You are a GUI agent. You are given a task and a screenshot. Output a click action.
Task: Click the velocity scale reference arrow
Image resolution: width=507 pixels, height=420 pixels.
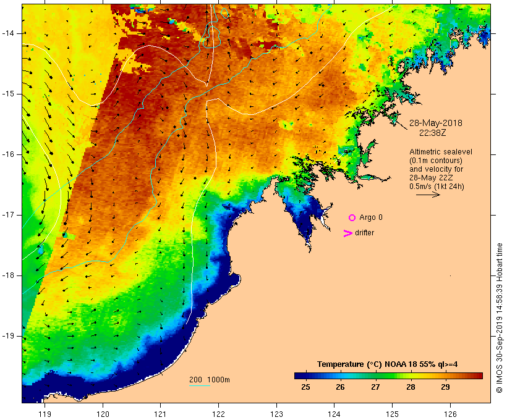[x=428, y=195]
